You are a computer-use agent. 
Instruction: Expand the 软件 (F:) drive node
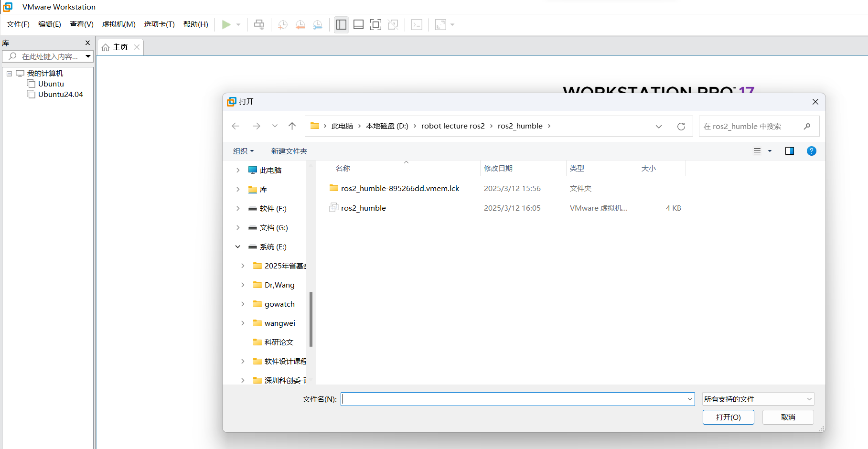tap(238, 209)
